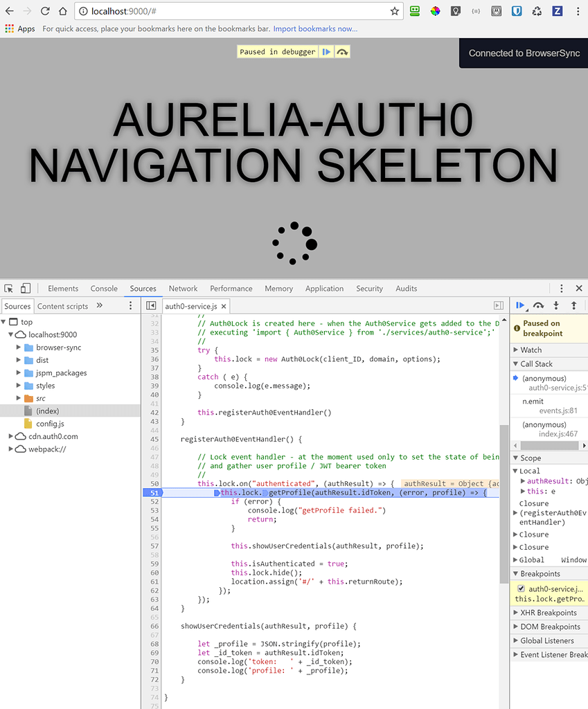Image resolution: width=588 pixels, height=709 pixels.
Task: Click the Zotero extension icon
Action: tap(557, 11)
